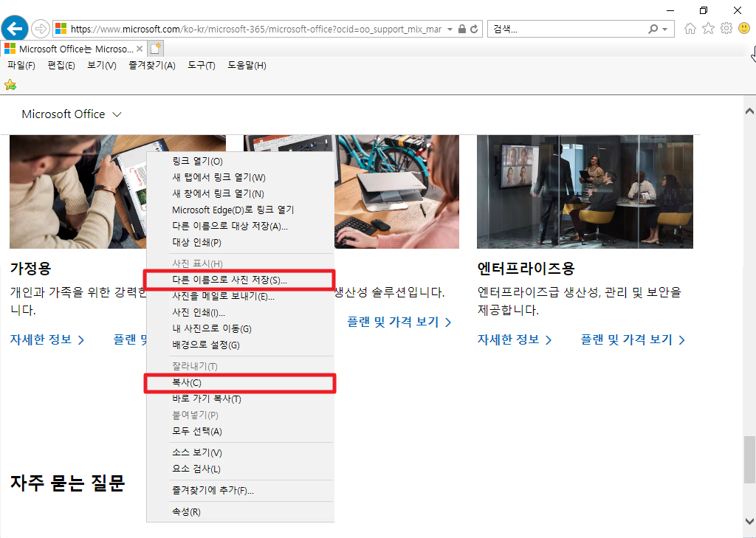Click the Forward navigation arrow

tap(41, 29)
